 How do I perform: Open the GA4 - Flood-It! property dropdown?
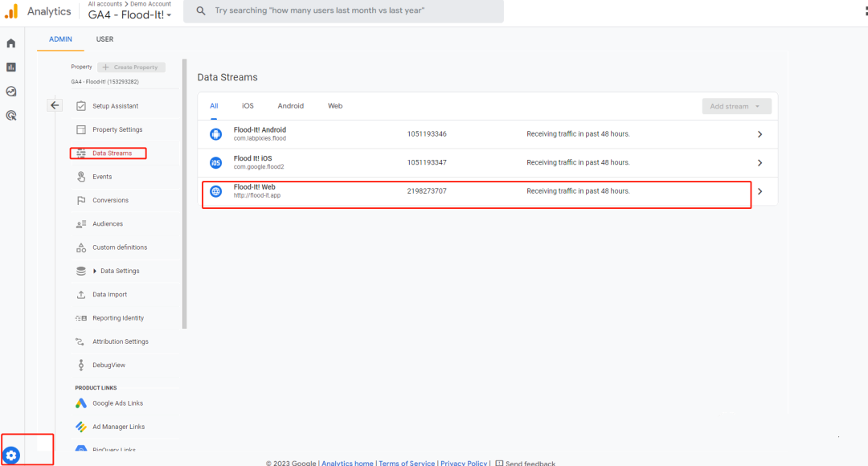(x=130, y=15)
